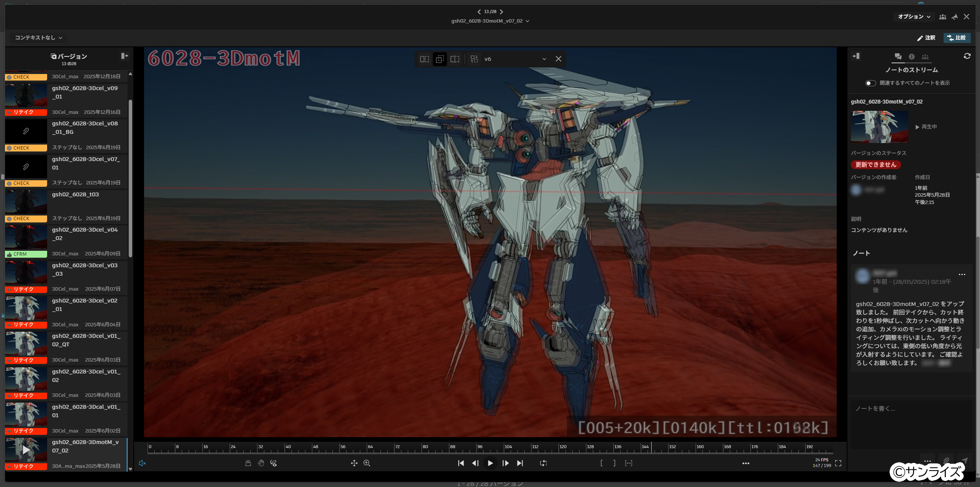Open more playback options ellipsis
980x487 pixels.
[746, 463]
